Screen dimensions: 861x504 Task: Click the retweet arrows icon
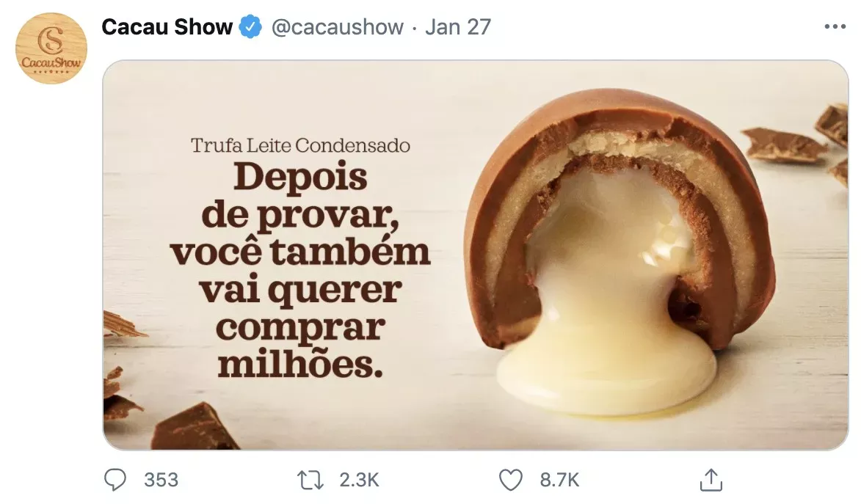(x=310, y=480)
